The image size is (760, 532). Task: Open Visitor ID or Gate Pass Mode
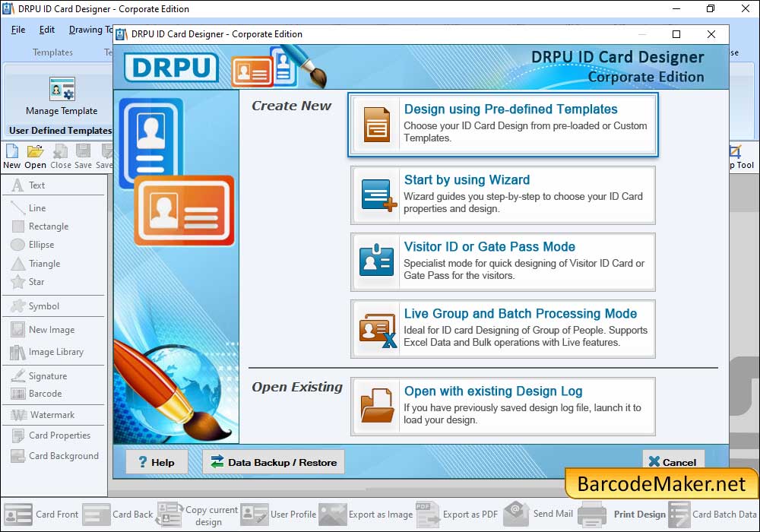coord(502,261)
